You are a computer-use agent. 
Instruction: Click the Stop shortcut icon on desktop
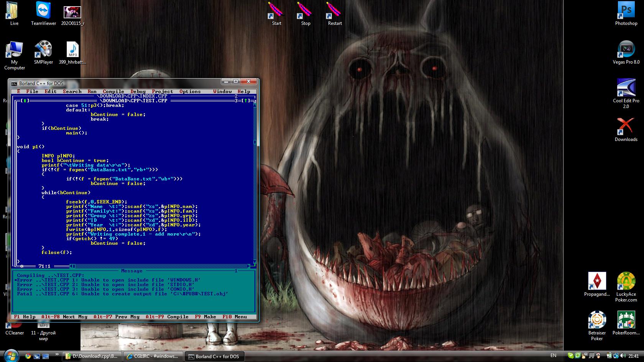tap(306, 14)
